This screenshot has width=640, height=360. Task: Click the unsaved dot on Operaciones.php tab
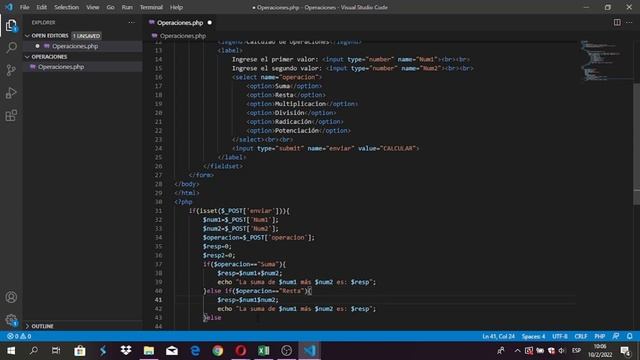pyautogui.click(x=209, y=22)
